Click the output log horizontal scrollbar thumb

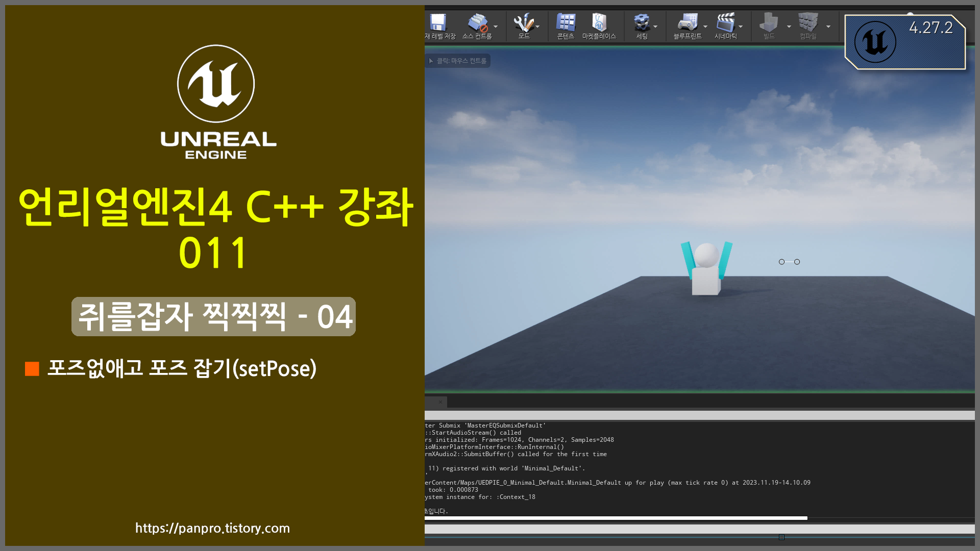[615, 518]
